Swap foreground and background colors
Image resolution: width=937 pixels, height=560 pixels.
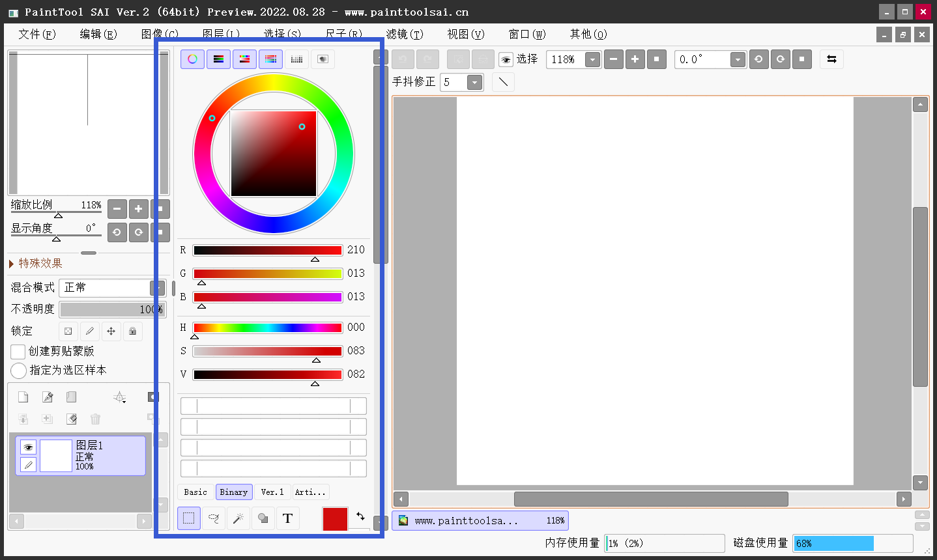(x=360, y=516)
